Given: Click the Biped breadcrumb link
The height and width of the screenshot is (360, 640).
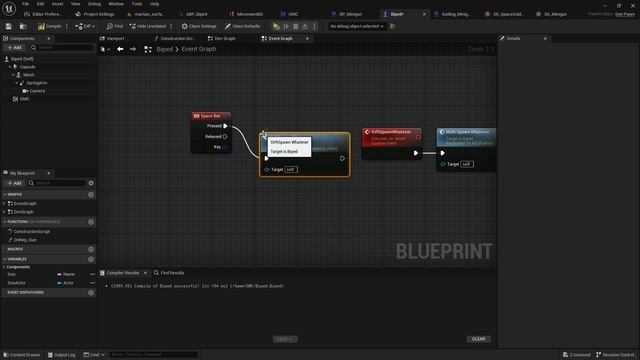Looking at the screenshot, I should [x=164, y=49].
